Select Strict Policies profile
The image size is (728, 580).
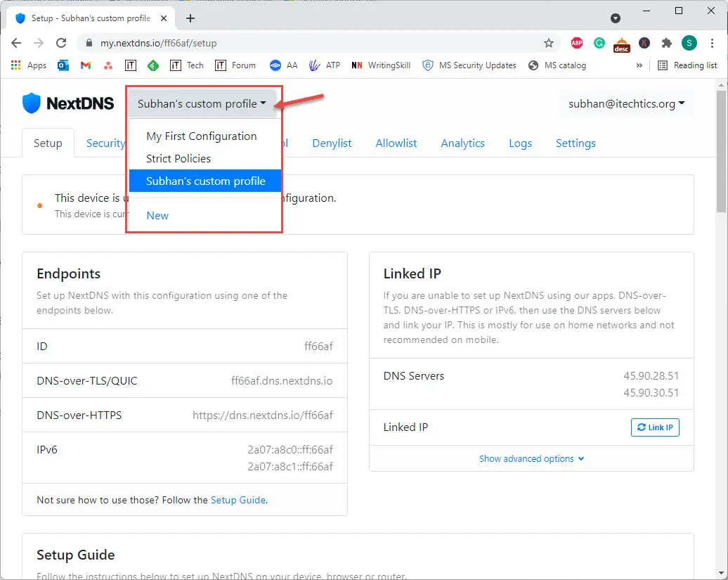coord(204,158)
